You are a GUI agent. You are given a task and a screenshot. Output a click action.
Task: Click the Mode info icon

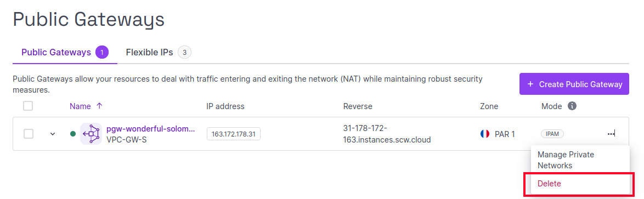(572, 106)
